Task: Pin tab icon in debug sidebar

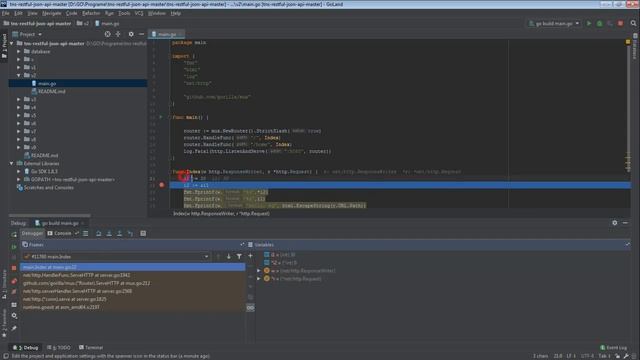Action: [x=14, y=328]
